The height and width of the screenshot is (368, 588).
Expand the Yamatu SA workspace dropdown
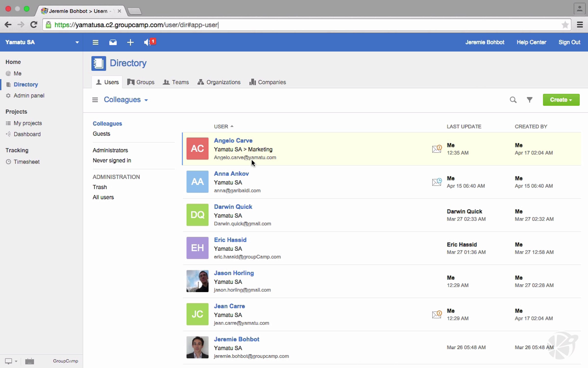tap(77, 42)
